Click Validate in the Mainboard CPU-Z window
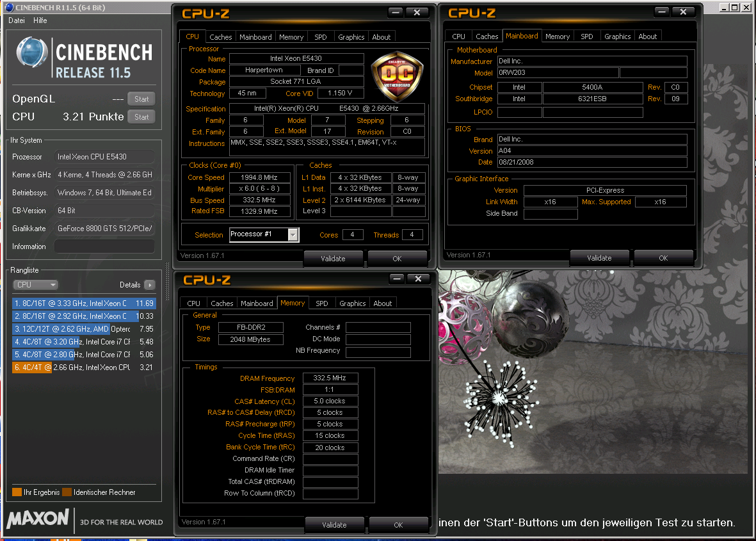756x541 pixels. [x=599, y=258]
